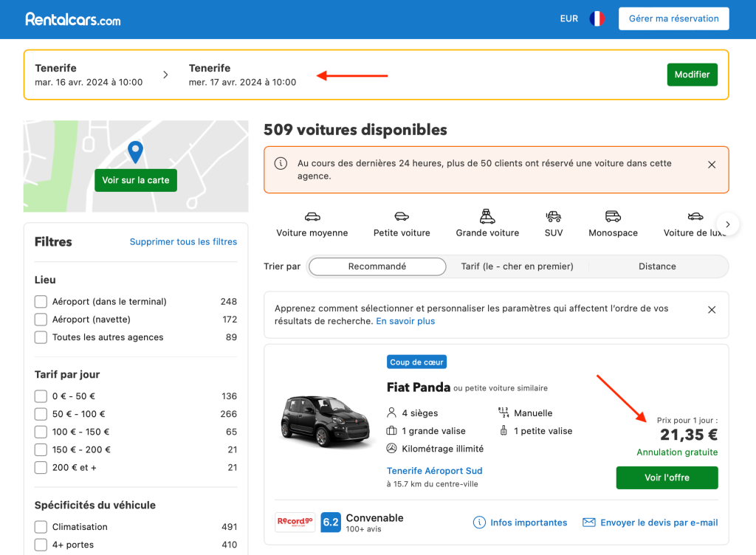Select the Monospace car type icon
The image size is (756, 555).
(x=613, y=216)
